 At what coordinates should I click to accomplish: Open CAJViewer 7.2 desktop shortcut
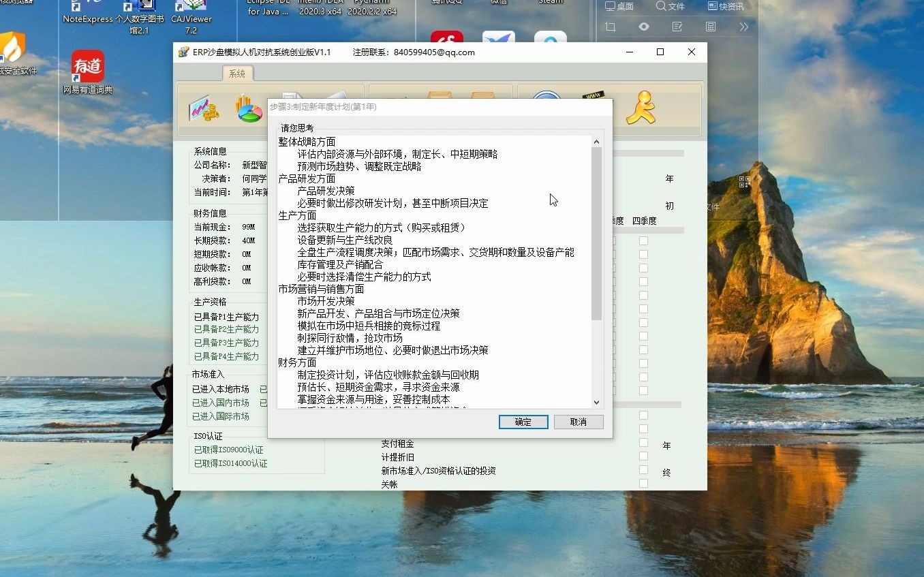click(191, 17)
